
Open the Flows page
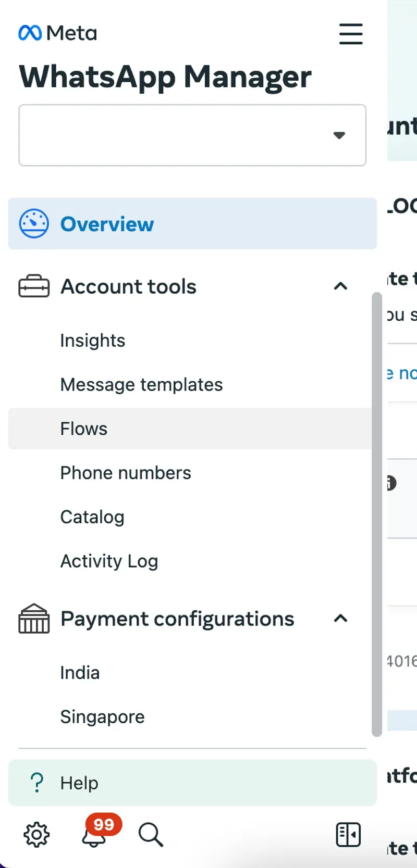coord(190,429)
